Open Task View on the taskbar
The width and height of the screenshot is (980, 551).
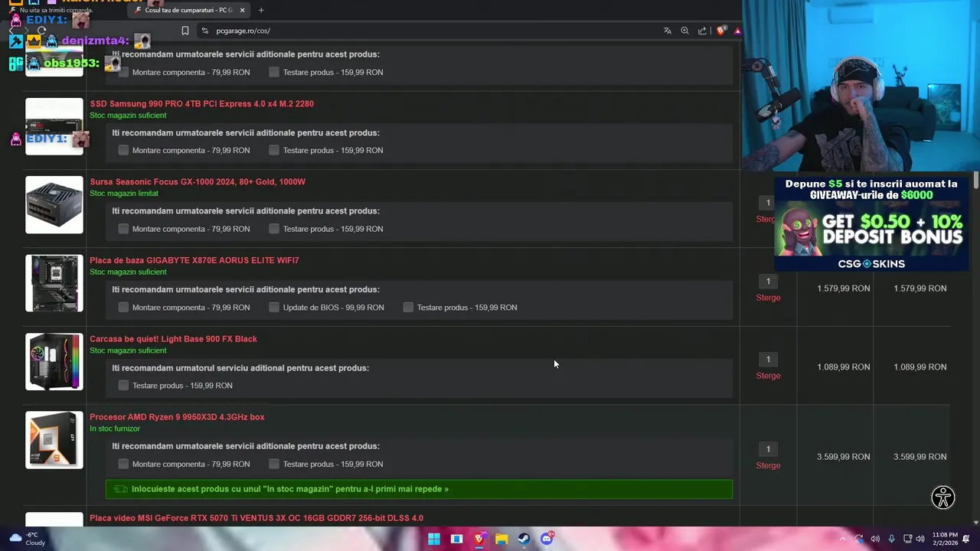[456, 539]
